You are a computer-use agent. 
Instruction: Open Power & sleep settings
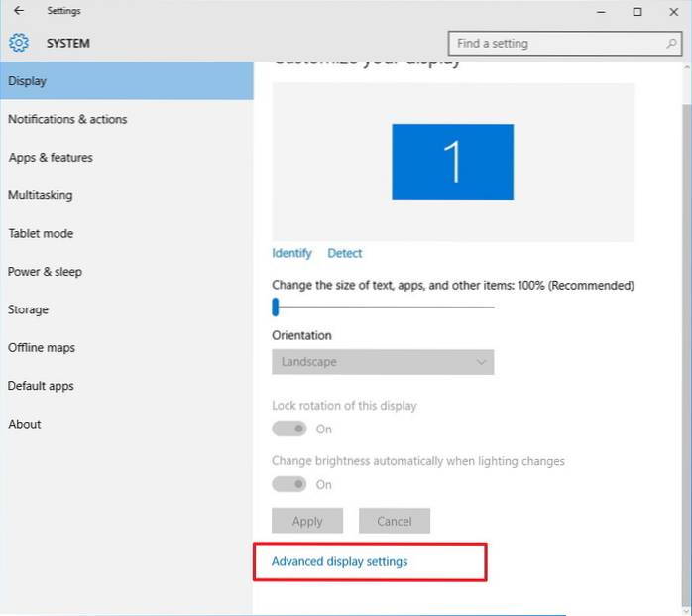pyautogui.click(x=46, y=272)
